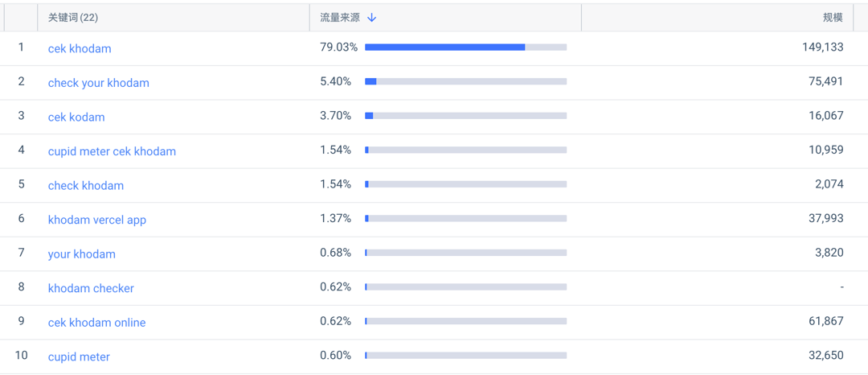Click the "cek kodam" keyword
868x375 pixels.
(x=76, y=117)
